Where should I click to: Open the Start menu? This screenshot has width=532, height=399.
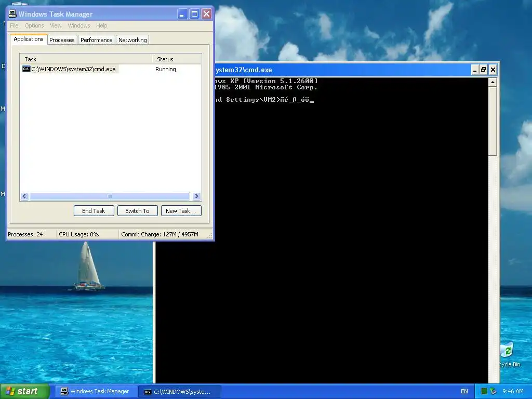(24, 391)
